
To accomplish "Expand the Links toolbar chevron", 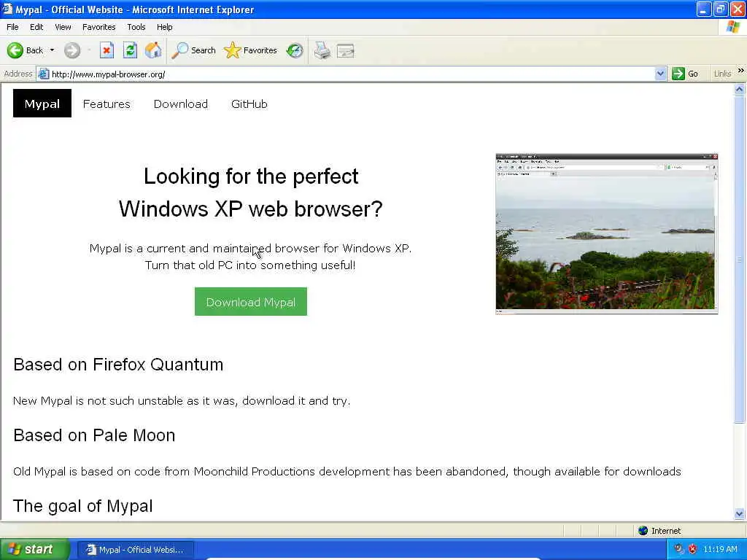I will tap(741, 71).
